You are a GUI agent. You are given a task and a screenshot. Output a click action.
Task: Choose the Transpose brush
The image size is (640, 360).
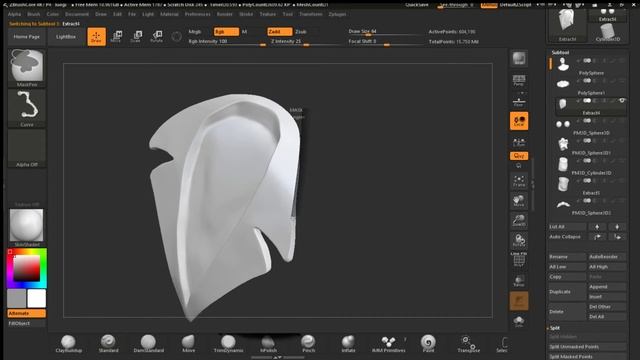click(468, 344)
